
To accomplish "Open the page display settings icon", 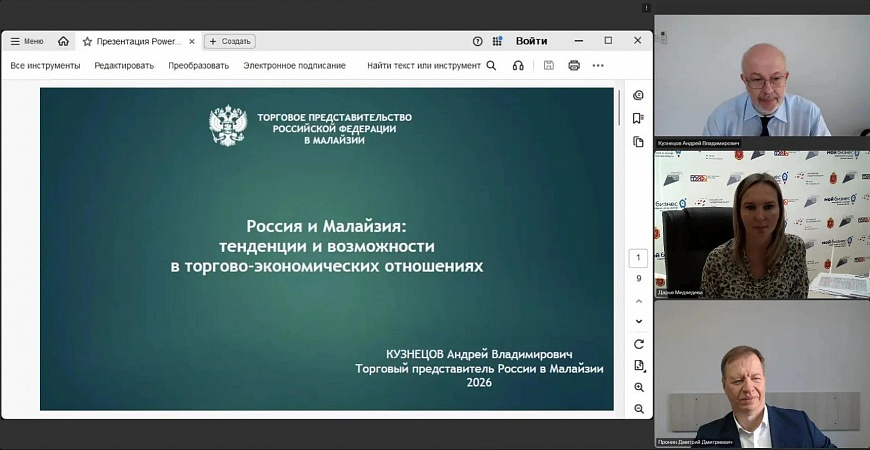I will tap(639, 366).
